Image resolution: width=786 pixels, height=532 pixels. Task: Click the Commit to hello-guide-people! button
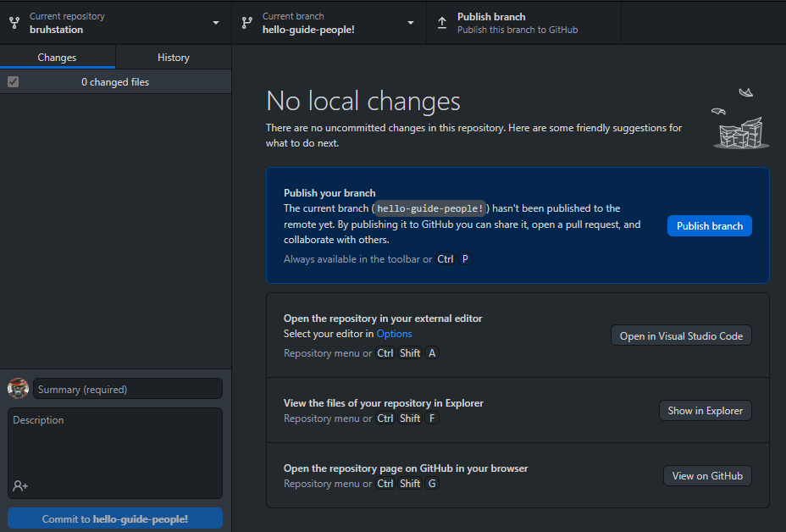[x=115, y=518]
